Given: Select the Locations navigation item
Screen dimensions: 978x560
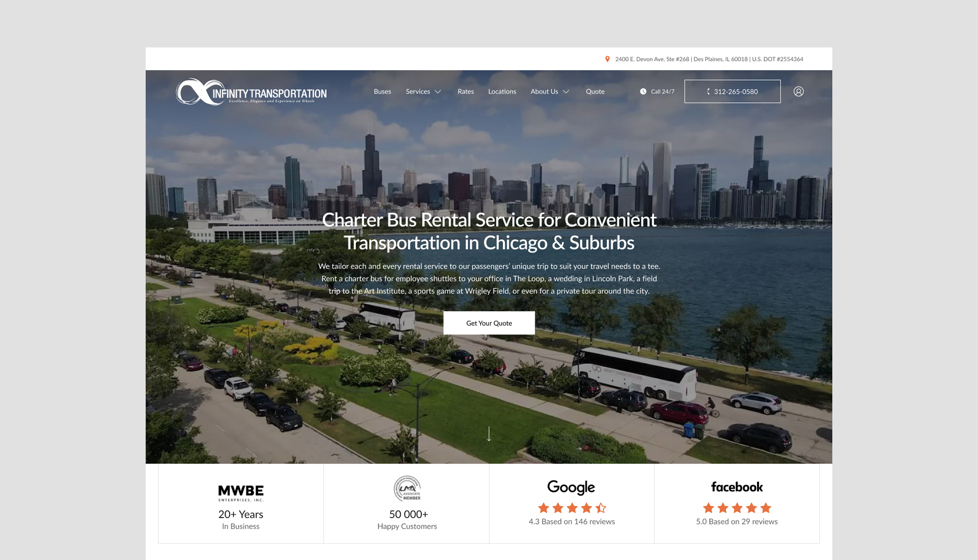Looking at the screenshot, I should tap(502, 92).
